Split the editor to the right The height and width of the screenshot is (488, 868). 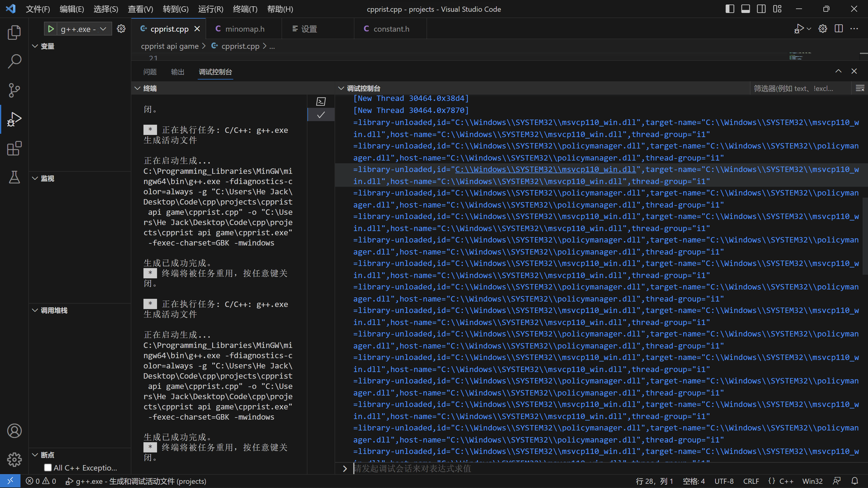point(839,29)
